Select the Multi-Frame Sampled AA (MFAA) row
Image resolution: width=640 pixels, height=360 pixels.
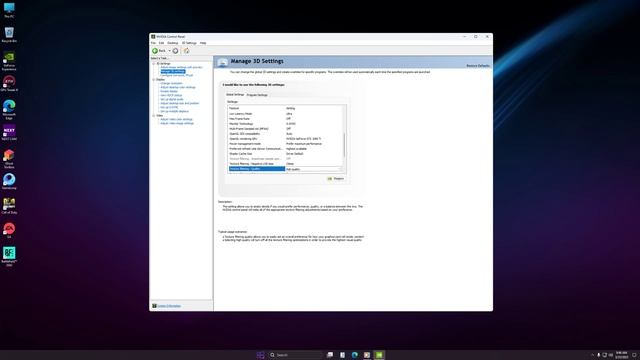(285, 129)
